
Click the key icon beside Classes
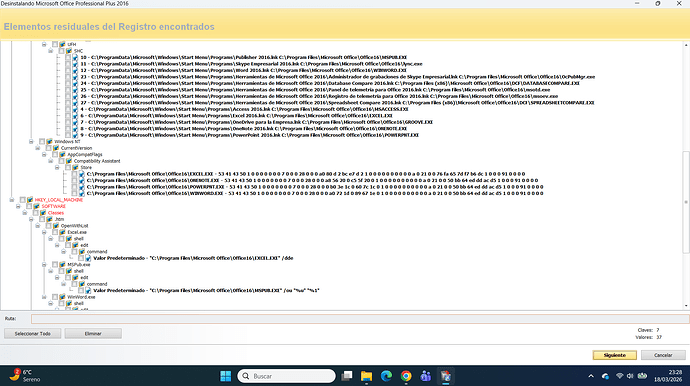43,213
